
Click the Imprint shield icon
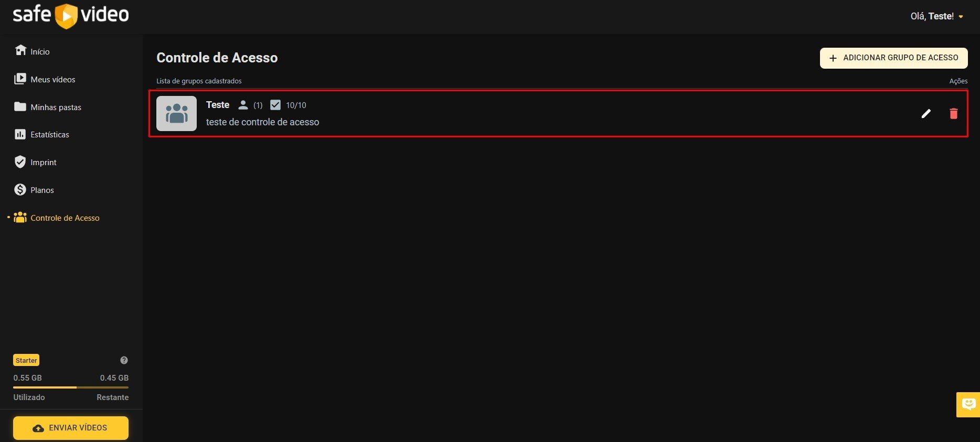(x=20, y=162)
